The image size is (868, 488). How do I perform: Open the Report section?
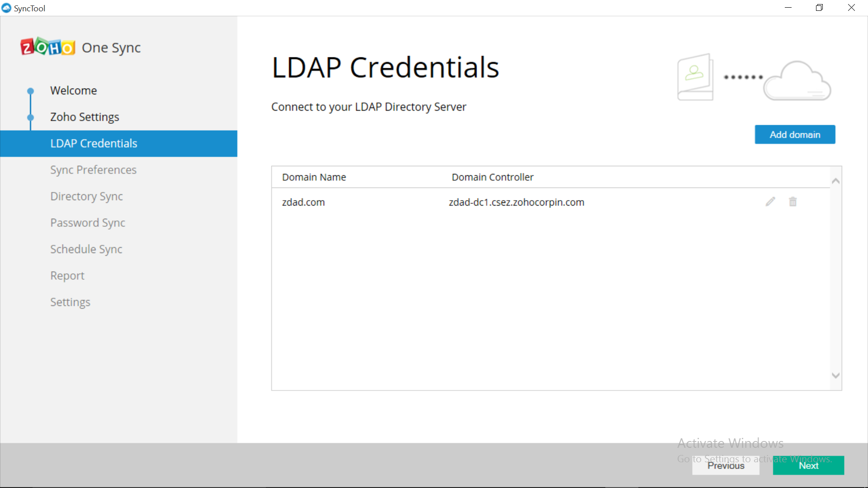[67, 276]
